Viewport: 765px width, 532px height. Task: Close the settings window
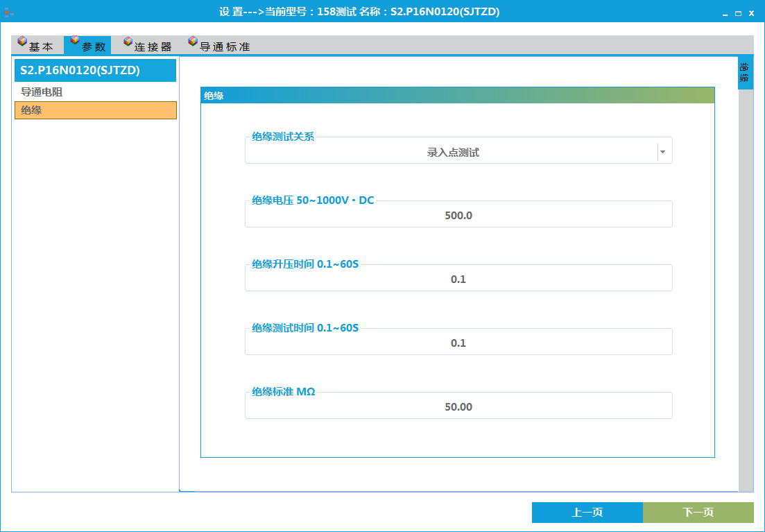[x=751, y=13]
